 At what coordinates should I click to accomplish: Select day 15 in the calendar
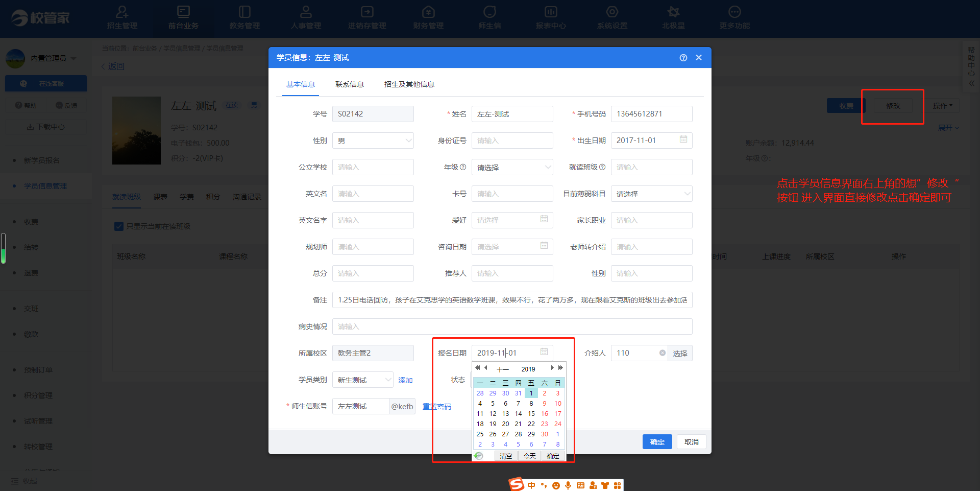(531, 413)
